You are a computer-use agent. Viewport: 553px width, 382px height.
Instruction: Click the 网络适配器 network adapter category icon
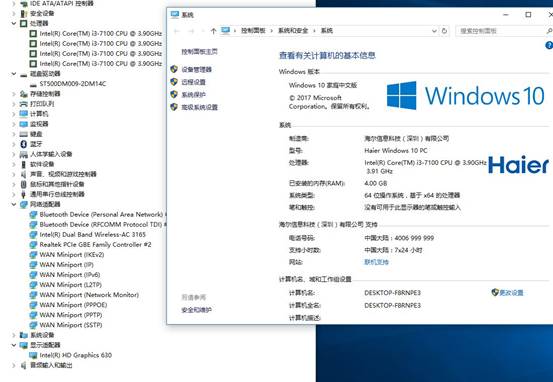point(24,204)
